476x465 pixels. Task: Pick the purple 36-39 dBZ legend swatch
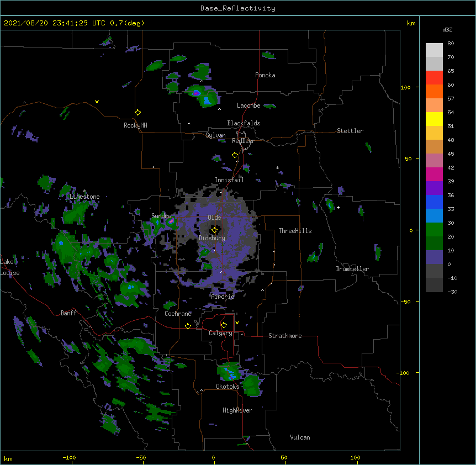coord(434,188)
